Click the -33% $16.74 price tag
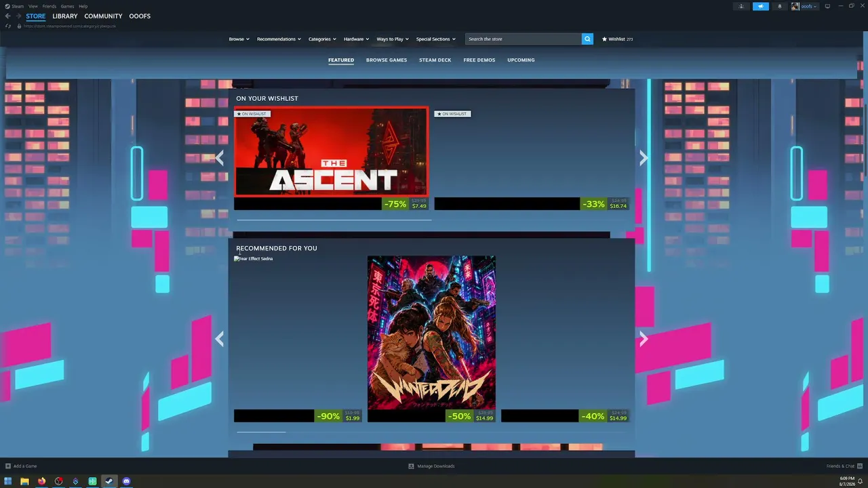 tap(605, 204)
